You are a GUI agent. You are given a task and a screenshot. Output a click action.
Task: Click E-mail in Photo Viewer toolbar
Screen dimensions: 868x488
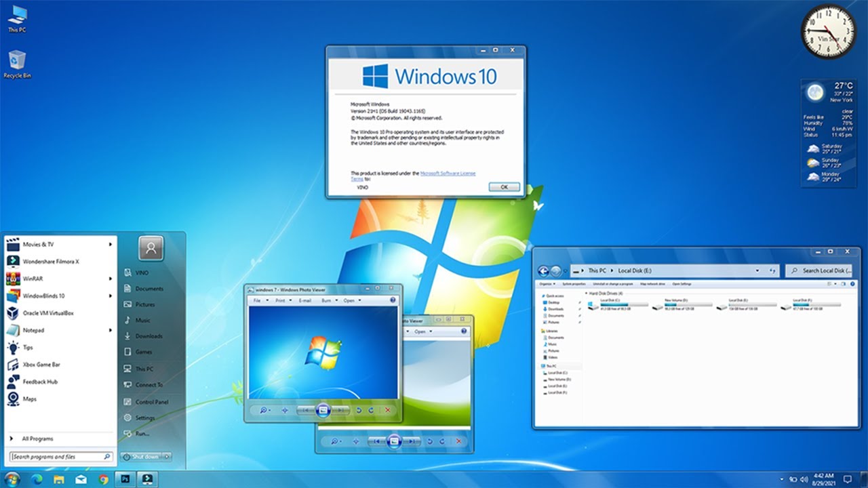305,300
